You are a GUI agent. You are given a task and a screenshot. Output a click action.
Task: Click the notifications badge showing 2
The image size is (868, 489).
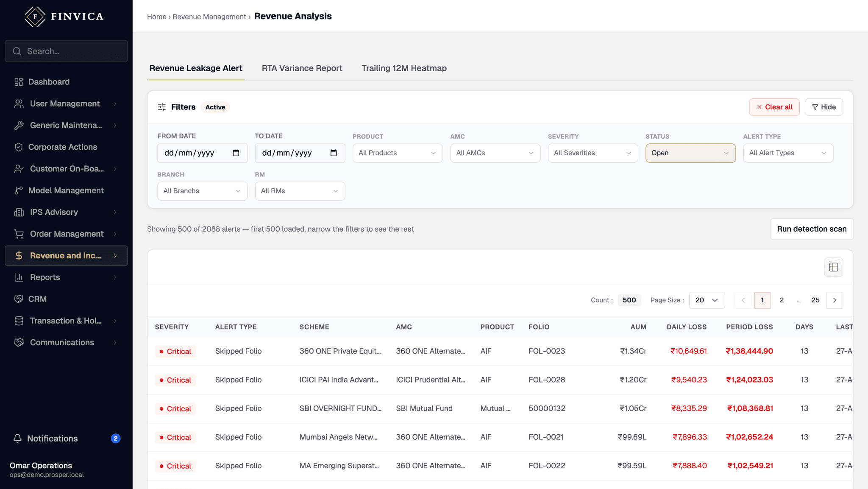116,439
